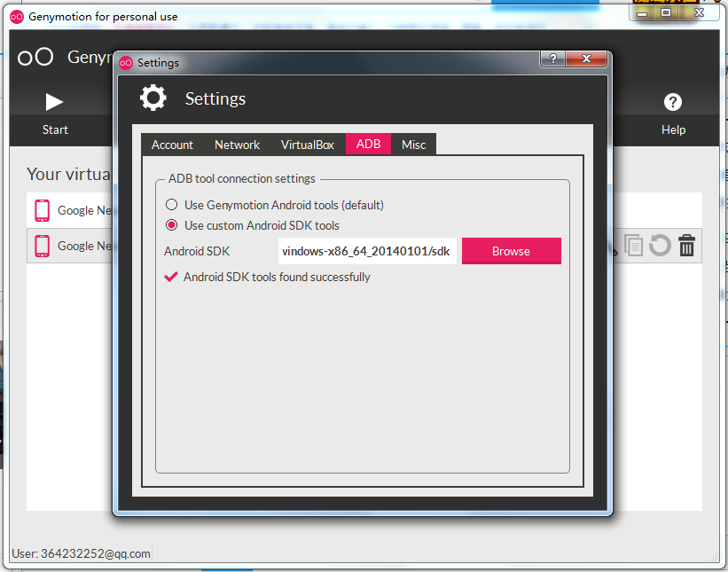The image size is (728, 572).
Task: Close the Settings dialog
Action: pyautogui.click(x=586, y=59)
